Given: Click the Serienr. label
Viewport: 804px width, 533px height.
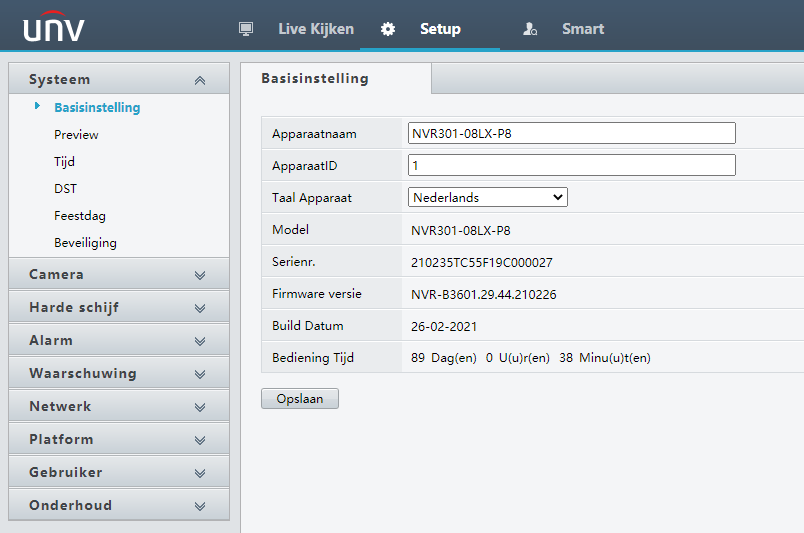Looking at the screenshot, I should 293,262.
